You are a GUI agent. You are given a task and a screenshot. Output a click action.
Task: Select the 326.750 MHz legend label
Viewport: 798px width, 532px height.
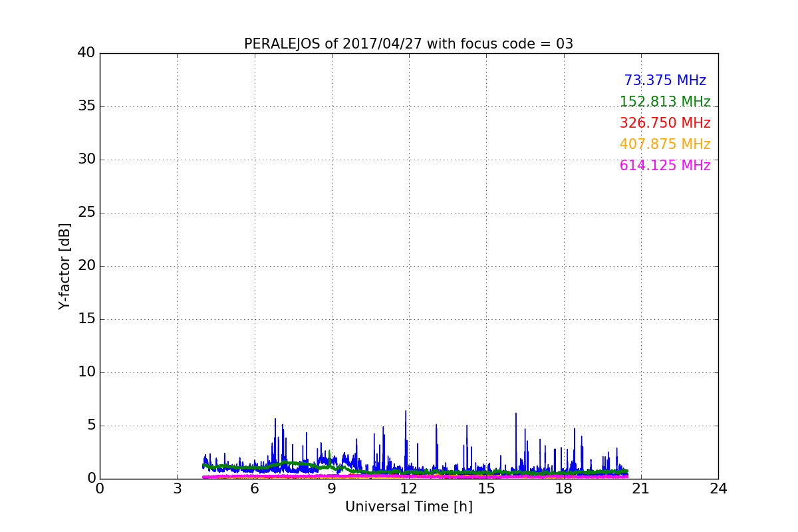665,123
